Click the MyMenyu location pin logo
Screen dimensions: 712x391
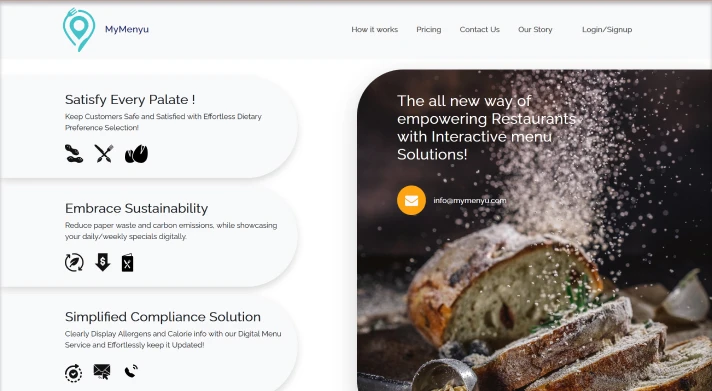tap(79, 30)
